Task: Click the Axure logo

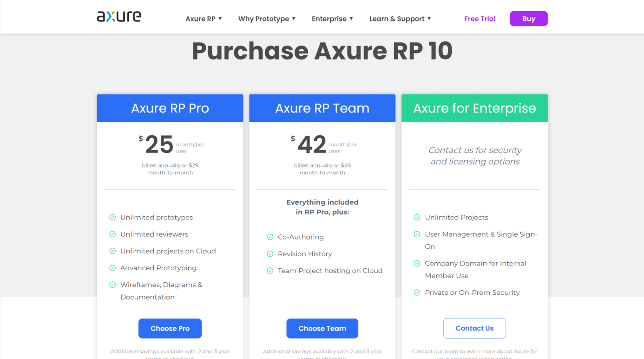Action: 119,17
